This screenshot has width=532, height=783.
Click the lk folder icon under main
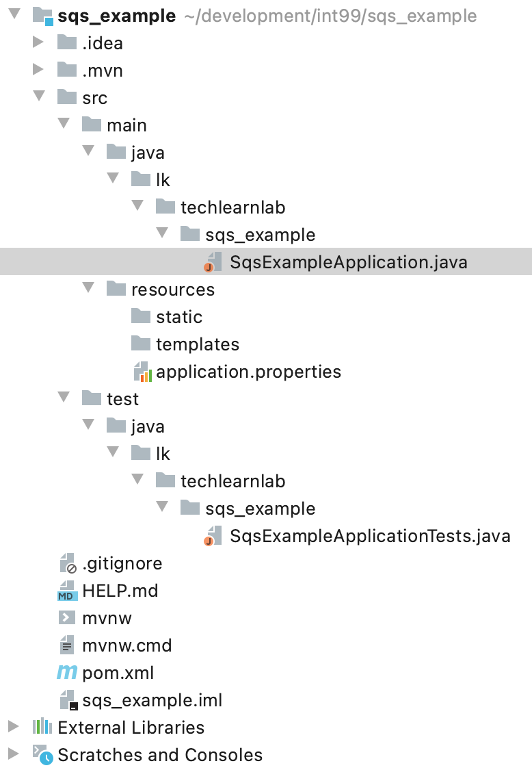(141, 180)
